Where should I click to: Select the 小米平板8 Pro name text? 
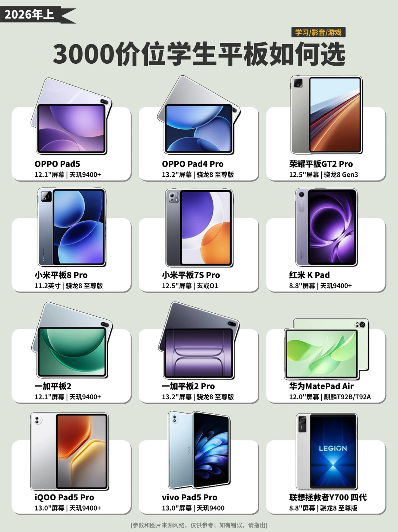pyautogui.click(x=61, y=275)
